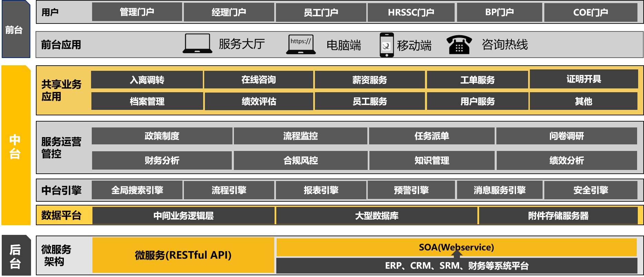Viewport: 644px width, 277px height.
Task: Open the 问卷调研 block
Action: (566, 136)
